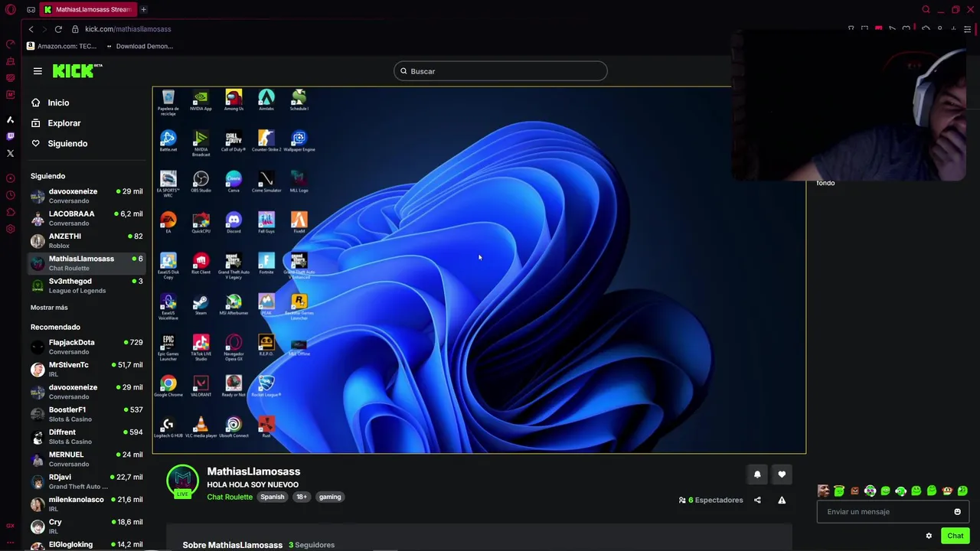Click the Fortnite icon in the stream

click(266, 264)
